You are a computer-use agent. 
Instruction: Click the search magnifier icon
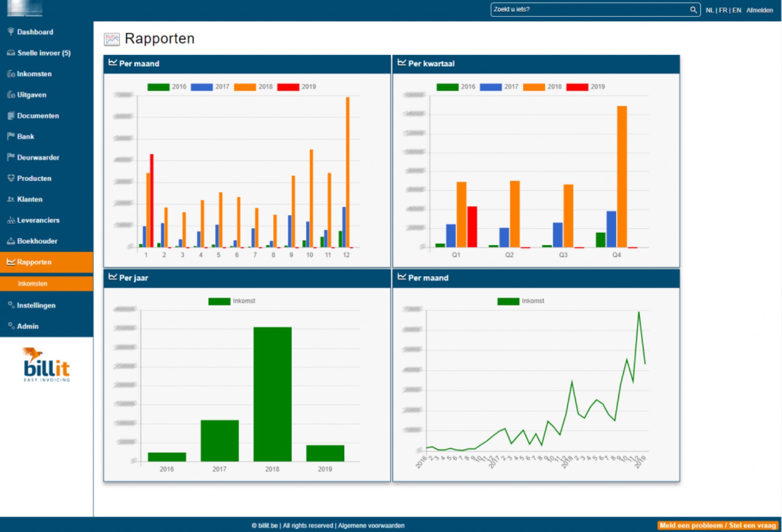tap(693, 9)
